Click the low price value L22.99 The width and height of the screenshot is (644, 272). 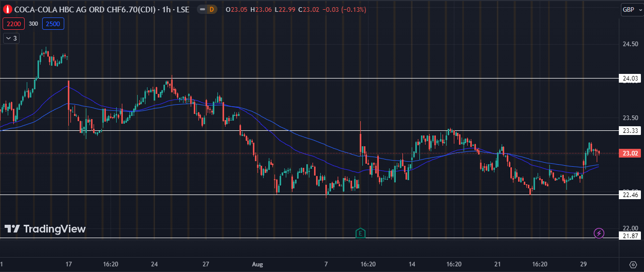coord(284,9)
